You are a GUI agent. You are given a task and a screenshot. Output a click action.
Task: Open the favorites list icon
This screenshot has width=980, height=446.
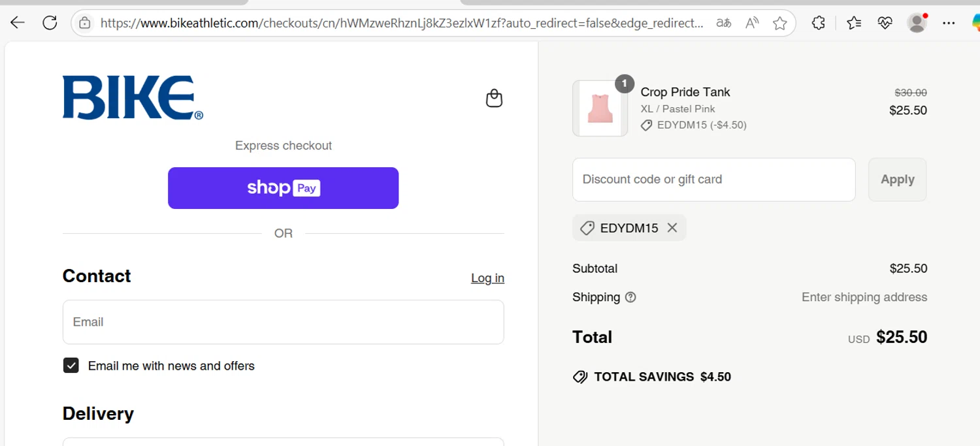(854, 24)
